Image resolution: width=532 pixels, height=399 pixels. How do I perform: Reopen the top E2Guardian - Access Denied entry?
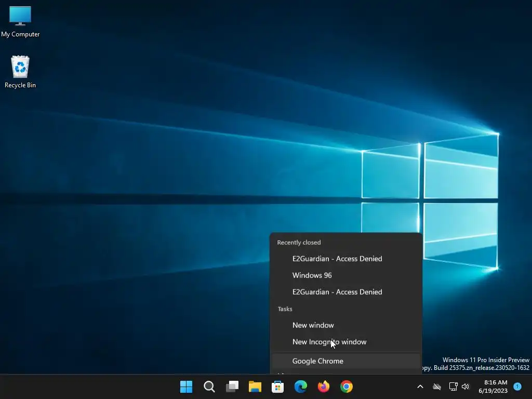[346, 259]
